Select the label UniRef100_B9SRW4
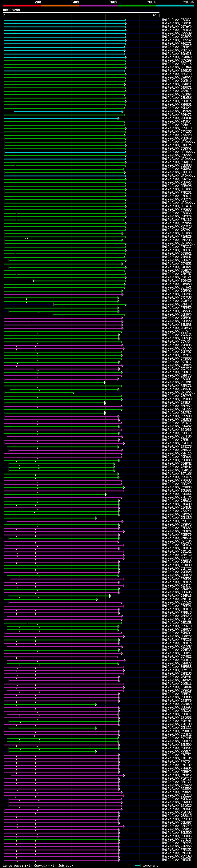 tap(177, 403)
